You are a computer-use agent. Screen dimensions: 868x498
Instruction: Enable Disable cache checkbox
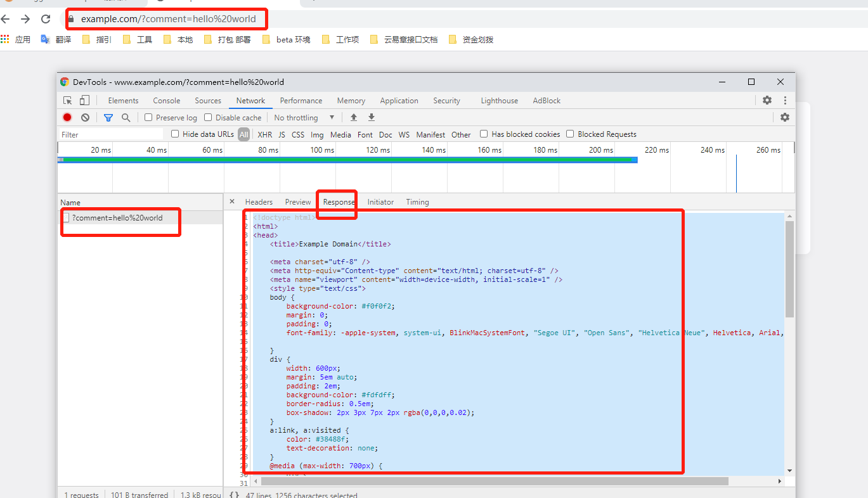[x=208, y=117]
